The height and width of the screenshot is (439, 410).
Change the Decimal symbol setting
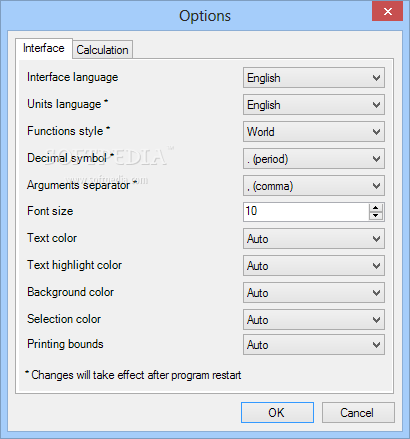coord(314,159)
